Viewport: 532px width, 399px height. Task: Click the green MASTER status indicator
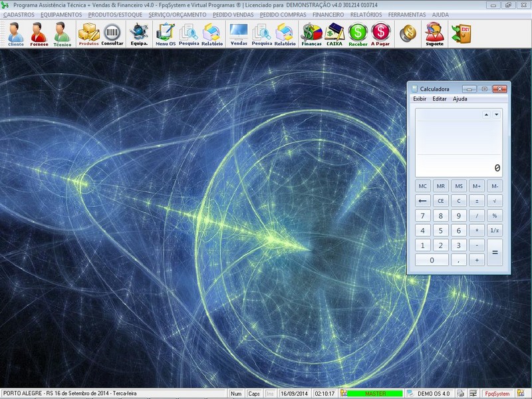375,393
